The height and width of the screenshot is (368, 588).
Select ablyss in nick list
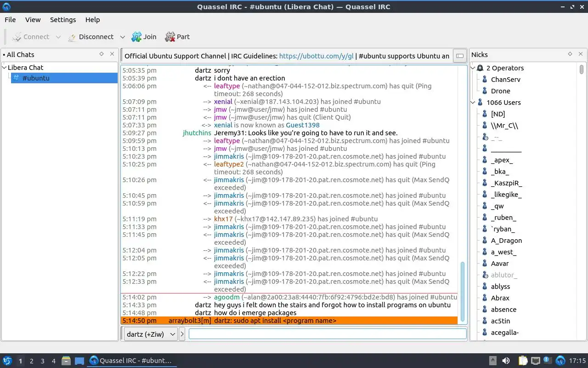pos(500,287)
